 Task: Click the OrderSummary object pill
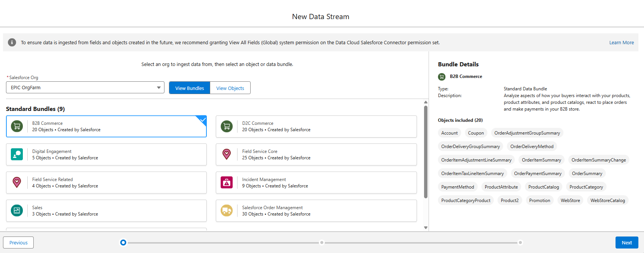587,174
